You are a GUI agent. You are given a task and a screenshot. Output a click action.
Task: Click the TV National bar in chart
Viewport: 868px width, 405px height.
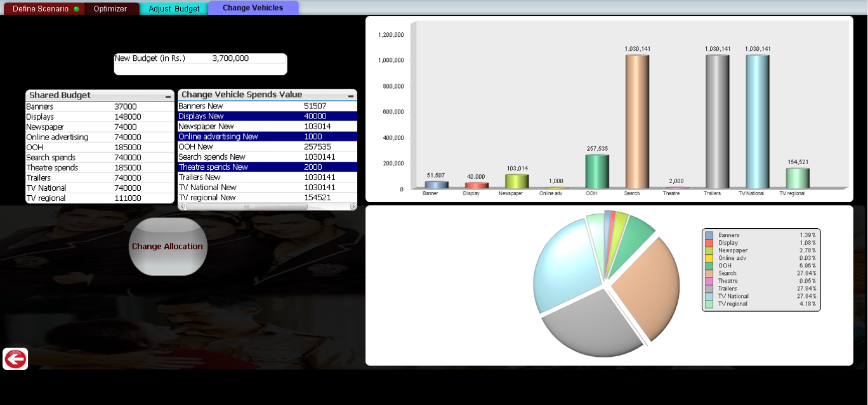pos(758,120)
